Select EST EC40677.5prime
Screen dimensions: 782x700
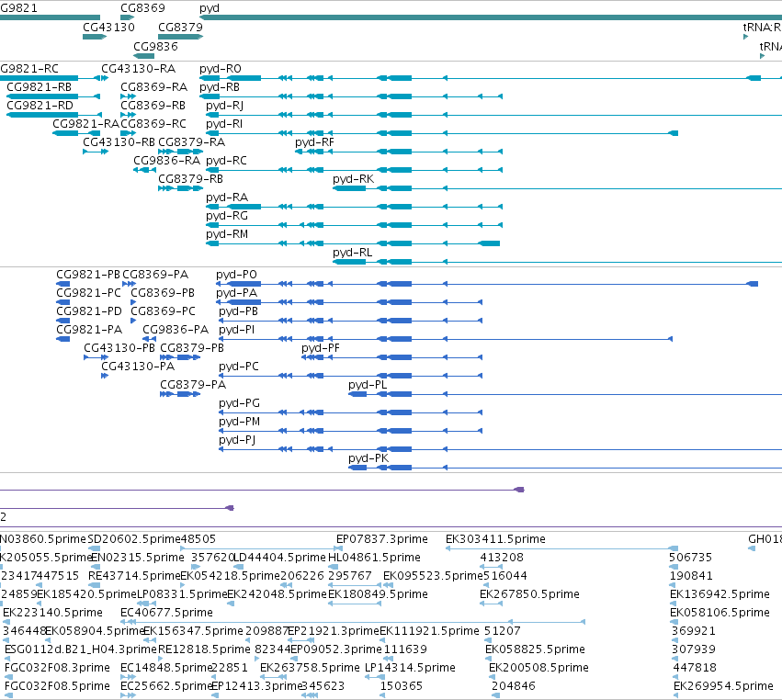(166, 613)
